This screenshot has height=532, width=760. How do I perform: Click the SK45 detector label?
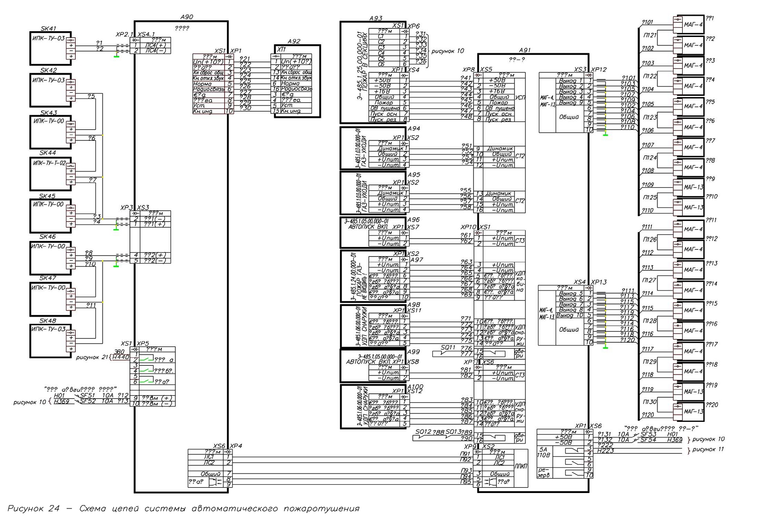point(47,196)
